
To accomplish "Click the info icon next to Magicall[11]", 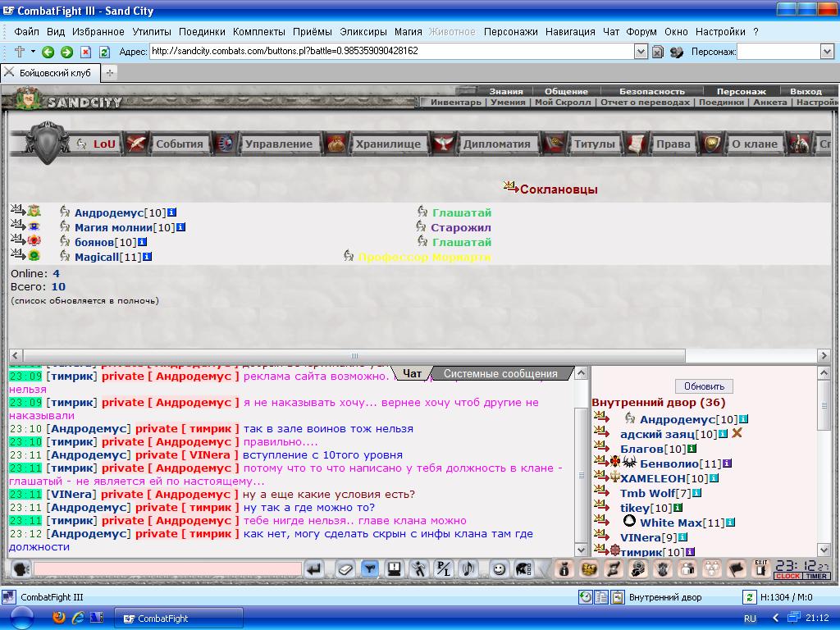I will tap(148, 257).
